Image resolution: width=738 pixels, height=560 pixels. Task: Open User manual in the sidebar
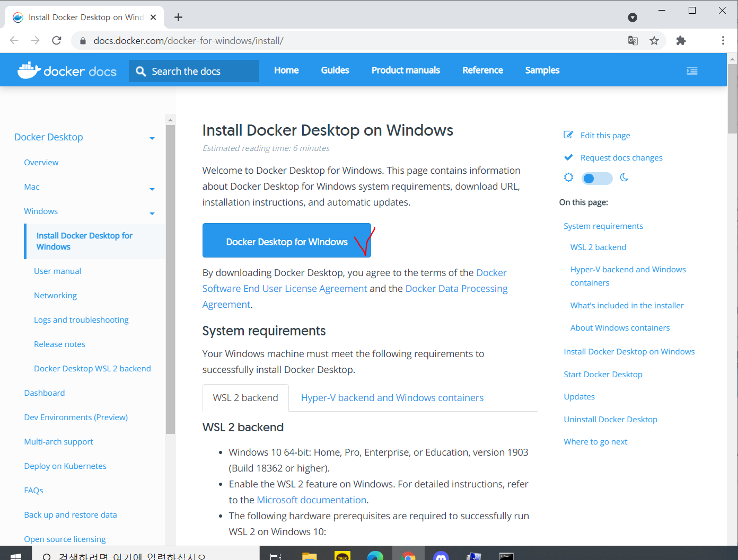coord(57,271)
